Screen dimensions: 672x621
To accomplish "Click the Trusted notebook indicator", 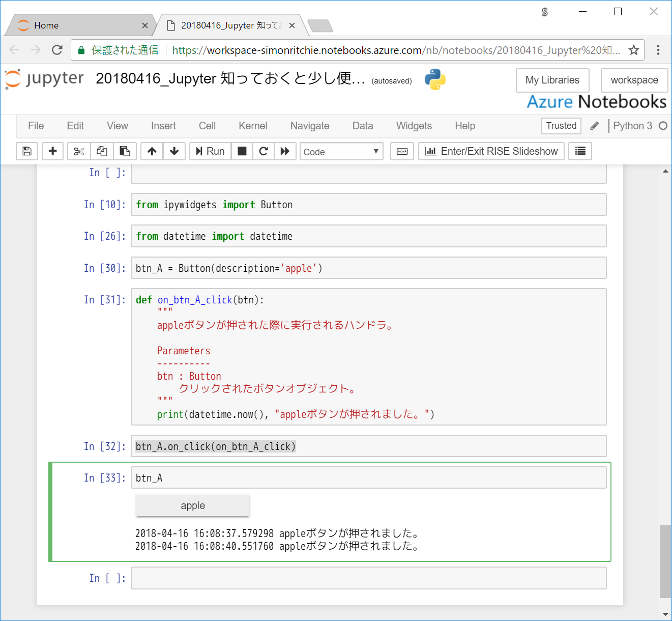I will pos(561,126).
